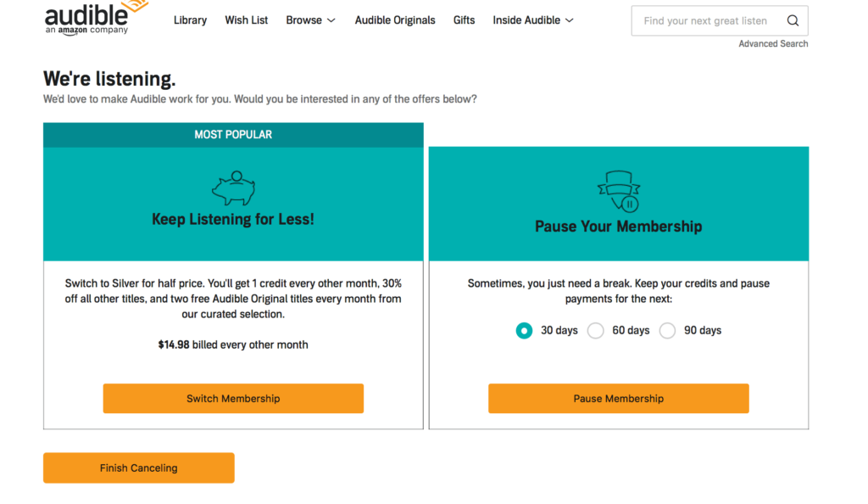The image size is (868, 504).
Task: Open Audible Originals section
Action: (395, 20)
